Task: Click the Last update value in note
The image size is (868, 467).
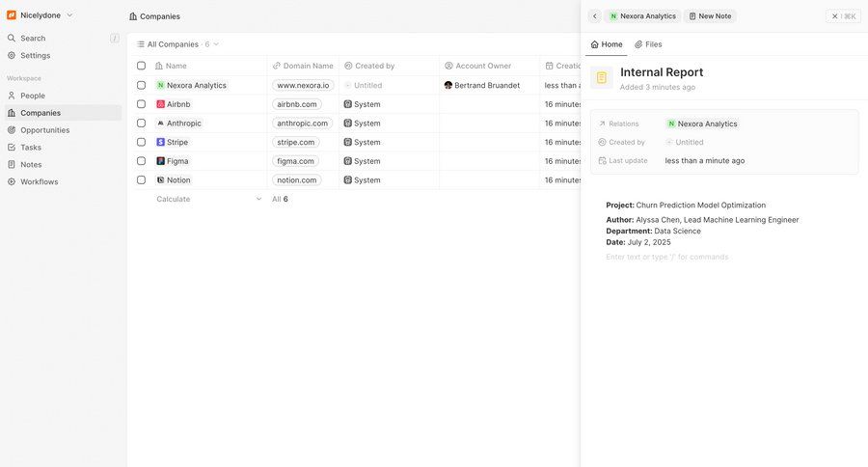Action: 705,161
